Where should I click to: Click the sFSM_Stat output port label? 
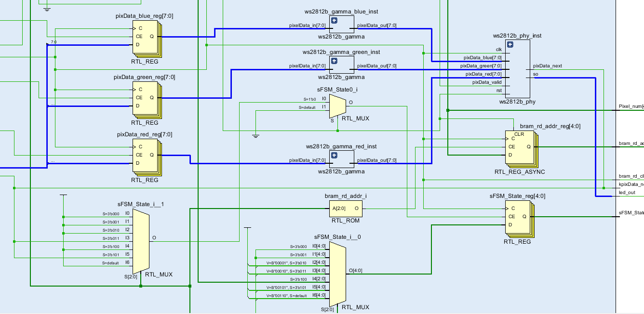click(x=631, y=212)
